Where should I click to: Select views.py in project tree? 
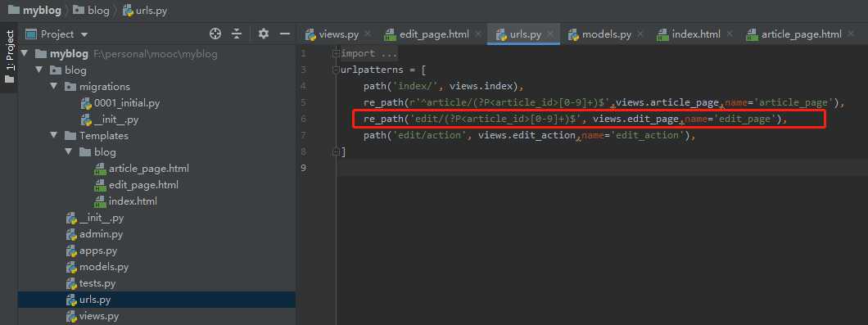point(93,316)
